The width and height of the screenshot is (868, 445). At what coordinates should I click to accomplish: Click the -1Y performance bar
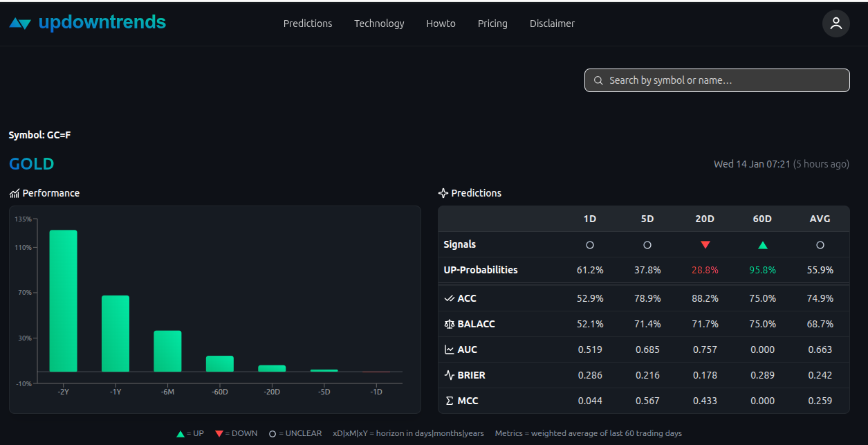(x=116, y=334)
